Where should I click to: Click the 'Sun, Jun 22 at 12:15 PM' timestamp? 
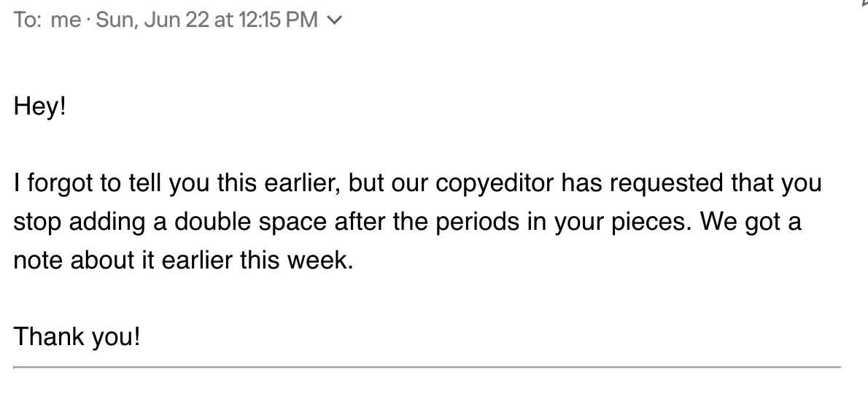point(207,20)
